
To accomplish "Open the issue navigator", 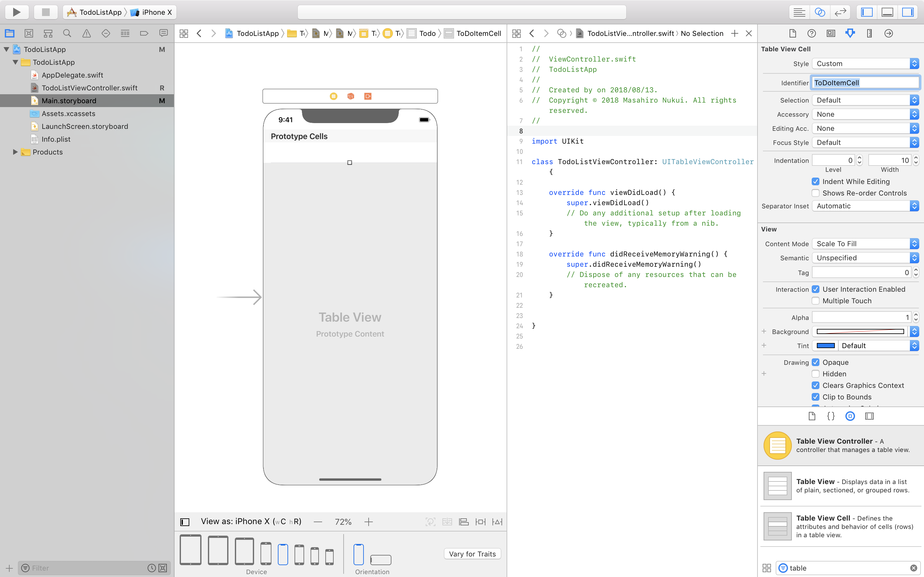I will point(86,33).
